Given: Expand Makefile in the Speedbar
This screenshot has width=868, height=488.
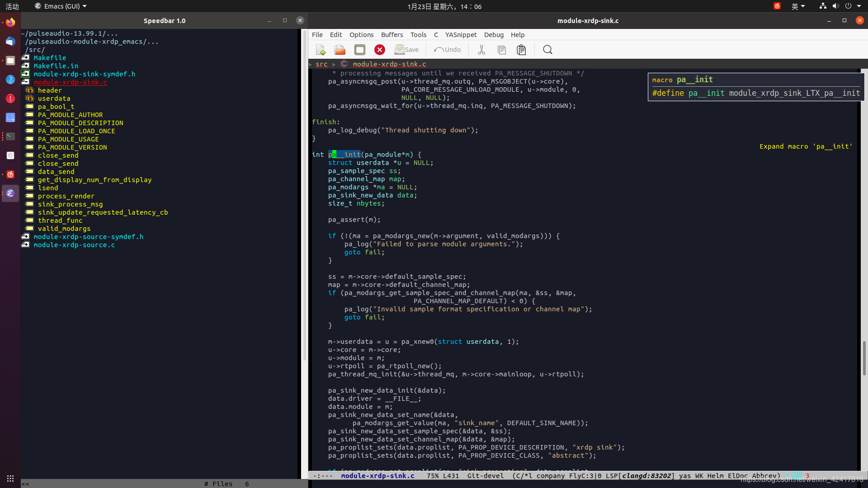Looking at the screenshot, I should pyautogui.click(x=26, y=57).
